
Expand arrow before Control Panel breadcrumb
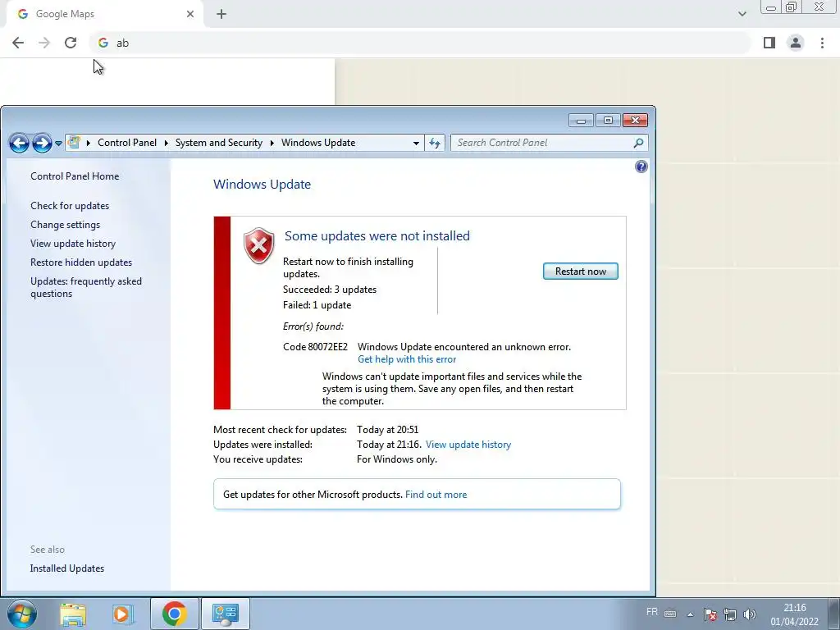point(89,143)
